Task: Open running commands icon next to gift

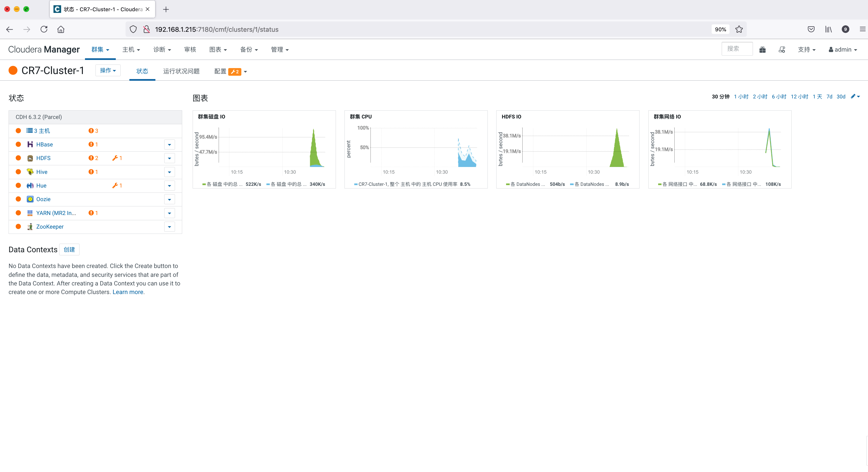Action: pyautogui.click(x=782, y=49)
